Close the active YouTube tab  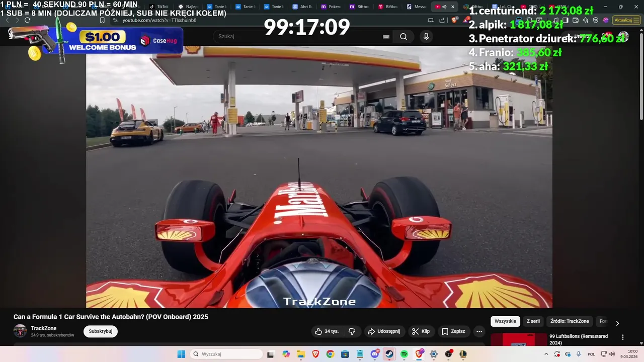[x=453, y=7]
